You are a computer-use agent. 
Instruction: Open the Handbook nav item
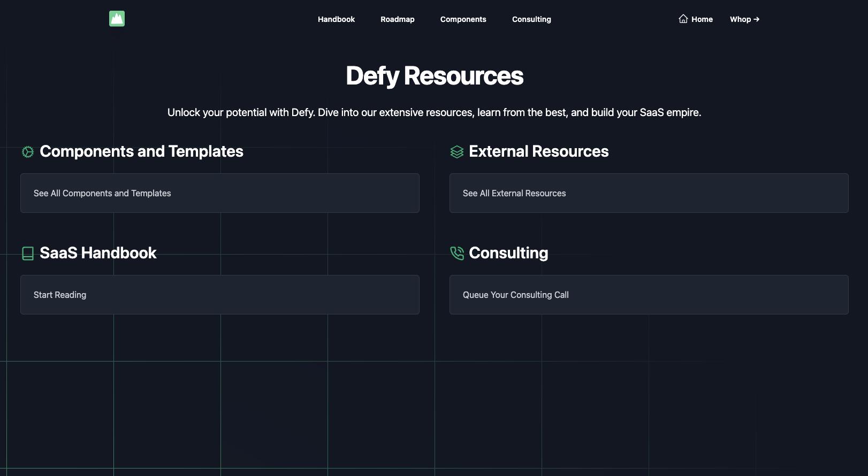(x=336, y=19)
